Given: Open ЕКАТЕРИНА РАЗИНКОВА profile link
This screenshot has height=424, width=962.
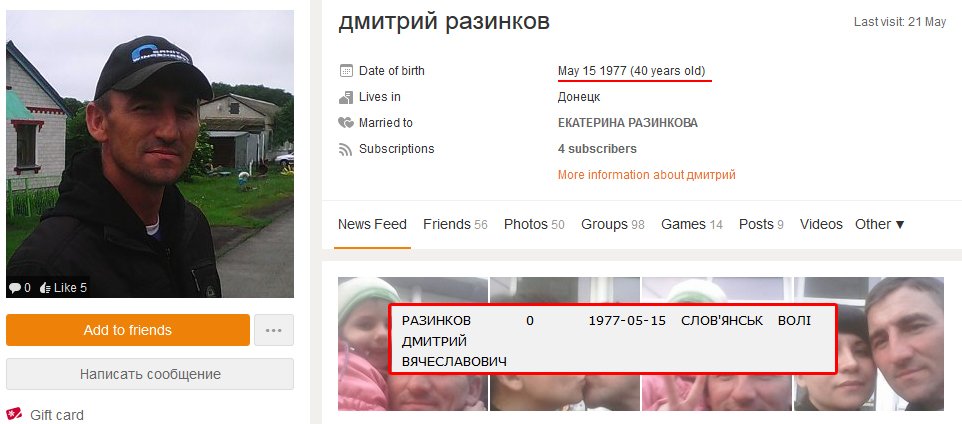Looking at the screenshot, I should (x=628, y=123).
